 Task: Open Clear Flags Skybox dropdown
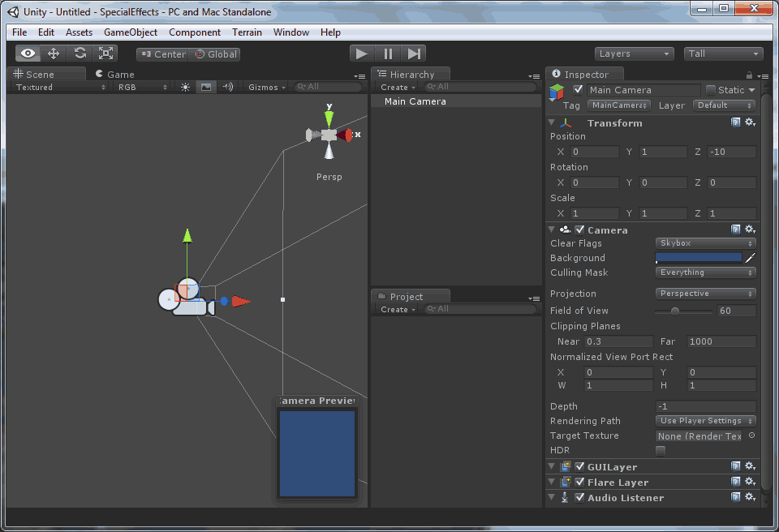point(705,243)
